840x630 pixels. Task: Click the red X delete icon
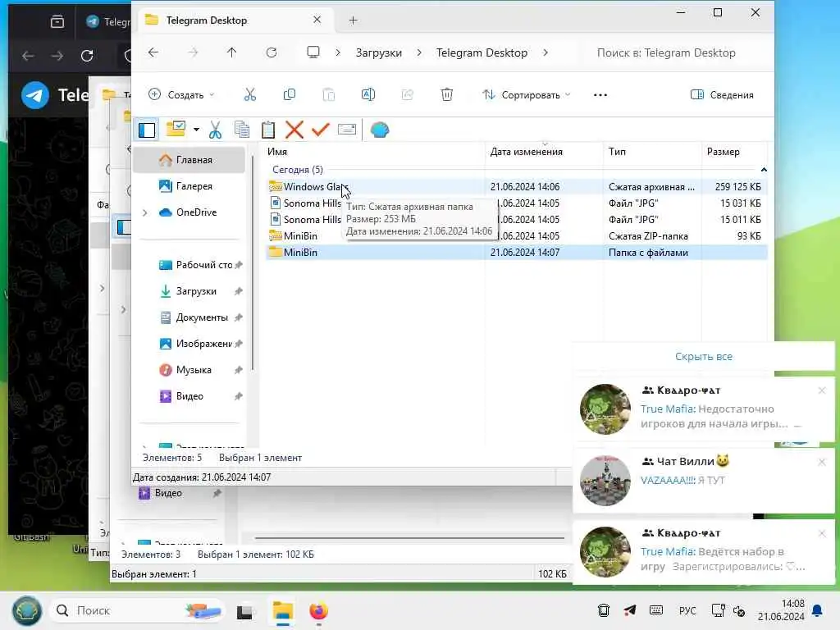point(294,130)
